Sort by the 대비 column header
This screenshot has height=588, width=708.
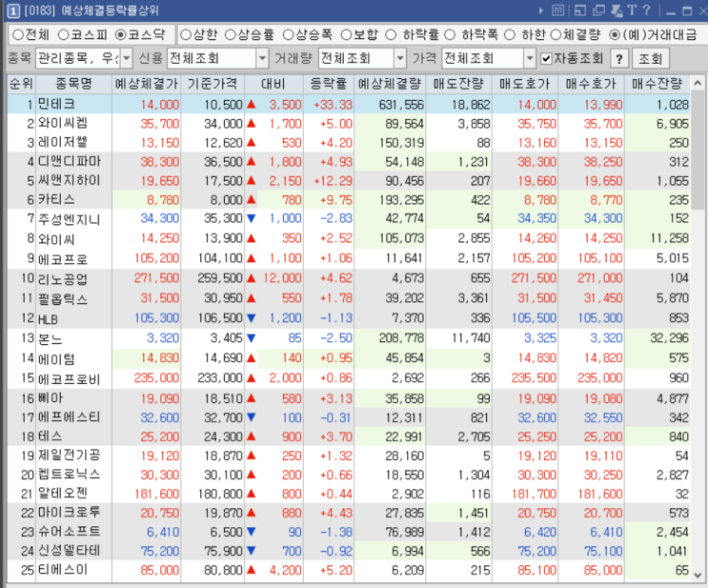tap(273, 84)
